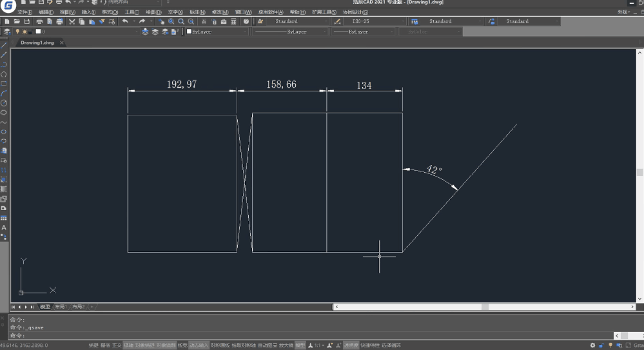Open the ISO-25 dimension style dropdown
Screen dimensions: 644x350
click(375, 21)
